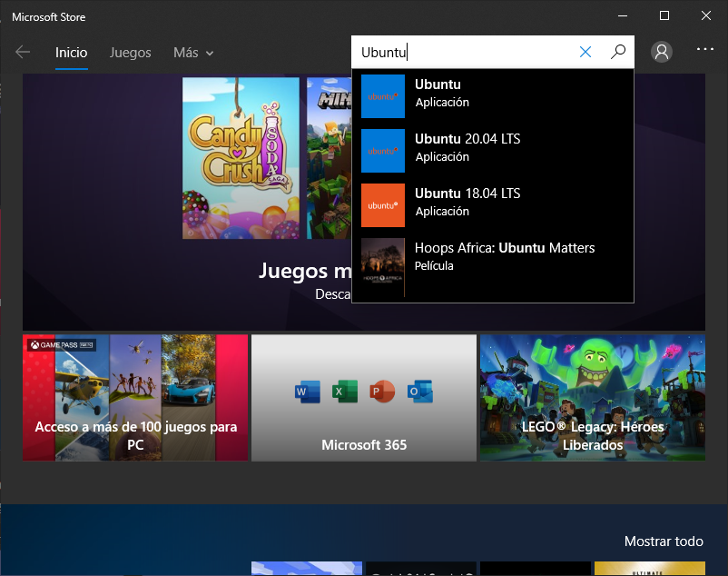Expand the Más dropdown menu

pyautogui.click(x=193, y=53)
